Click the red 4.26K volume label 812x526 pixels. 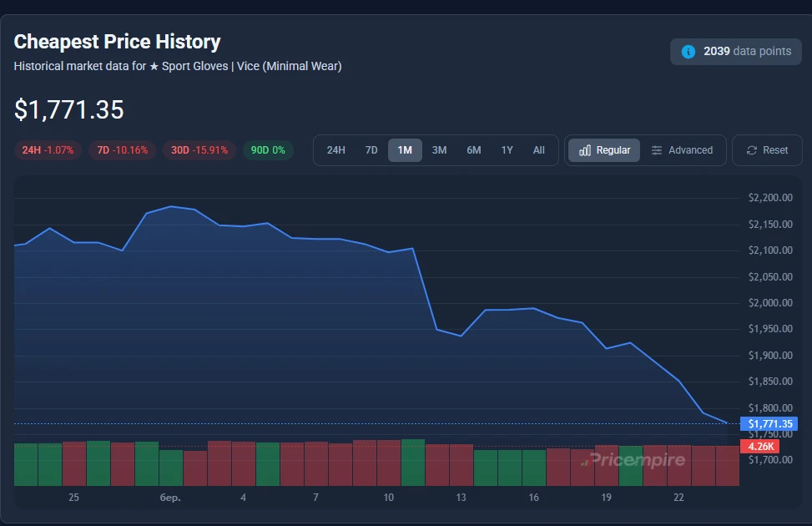pos(759,447)
